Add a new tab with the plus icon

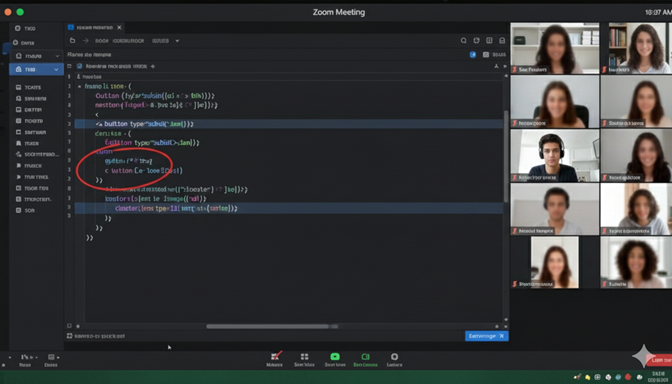pos(153,66)
